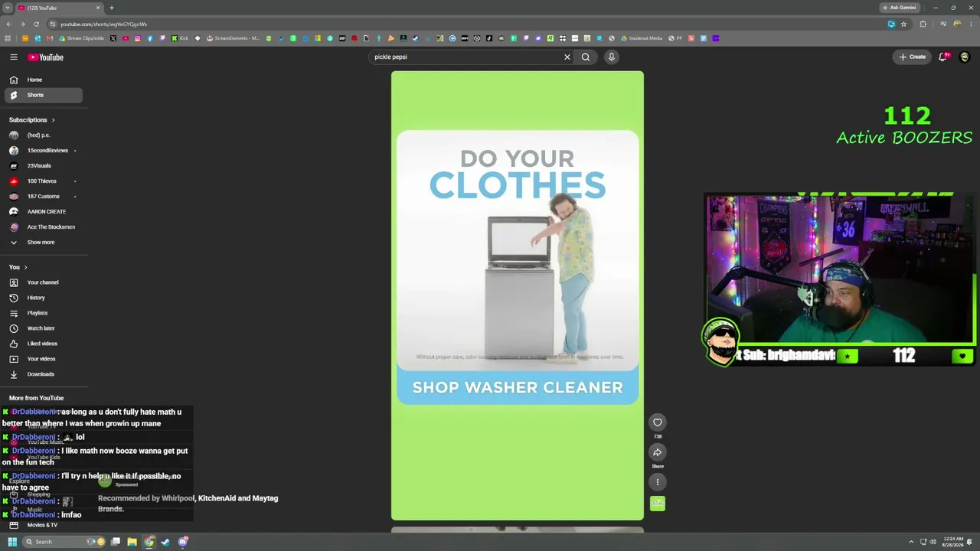Open the taskbar clock and date
980x551 pixels.
(x=953, y=542)
